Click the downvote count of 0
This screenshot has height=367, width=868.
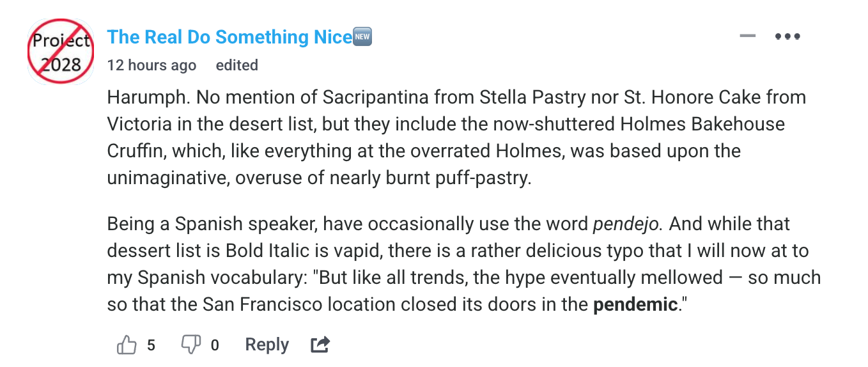[x=215, y=345]
